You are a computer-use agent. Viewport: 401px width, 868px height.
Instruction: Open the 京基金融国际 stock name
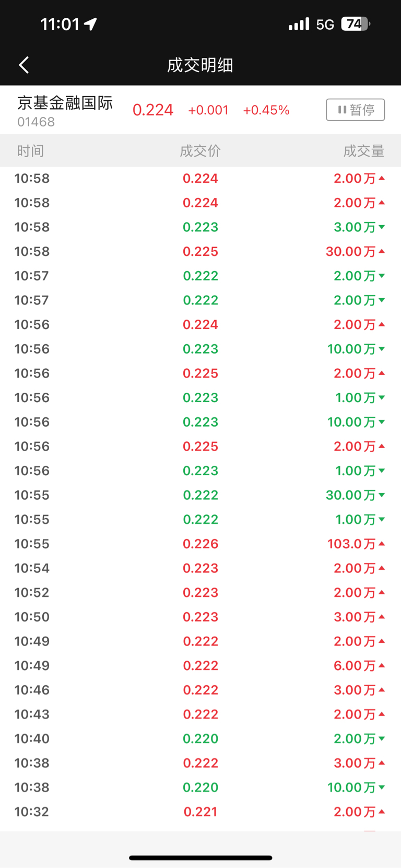65,103
